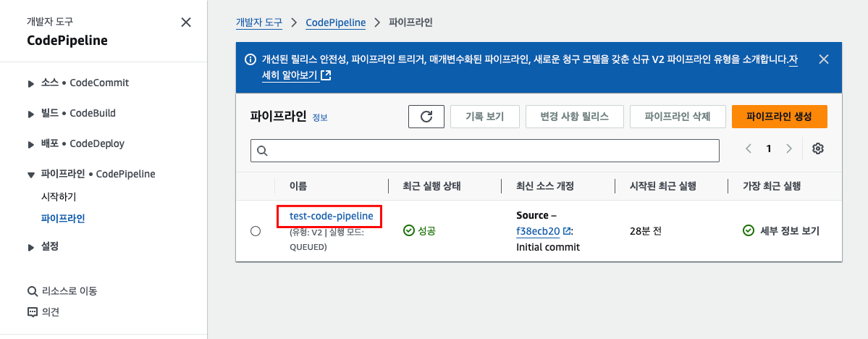This screenshot has width=868, height=339.
Task: Click the search magnifier icon in filter box
Action: (x=262, y=151)
